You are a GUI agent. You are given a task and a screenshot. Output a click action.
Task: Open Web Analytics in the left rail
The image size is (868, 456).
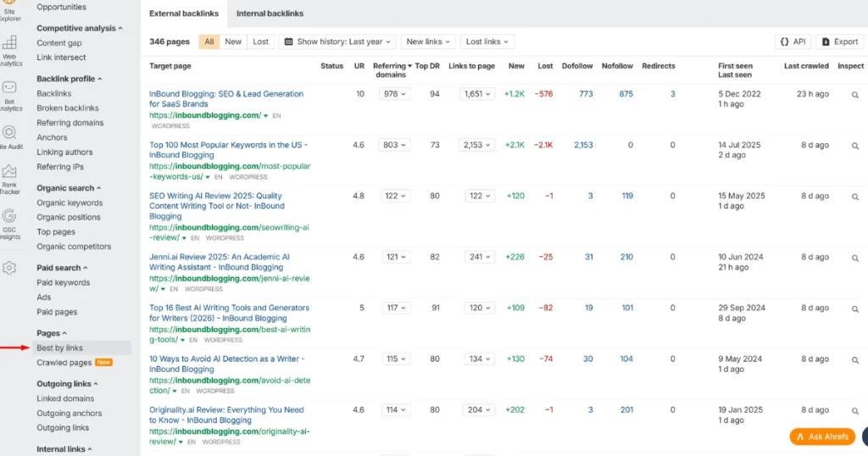pos(10,51)
